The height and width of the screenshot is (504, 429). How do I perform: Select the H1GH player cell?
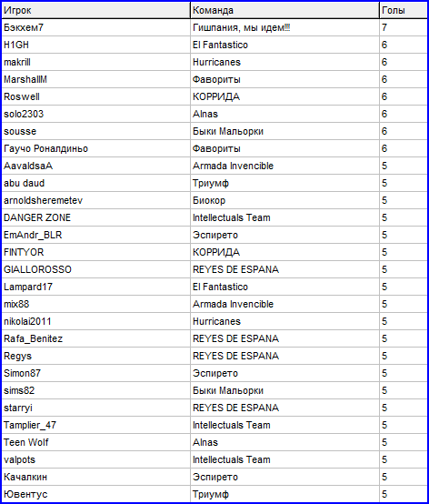point(96,45)
